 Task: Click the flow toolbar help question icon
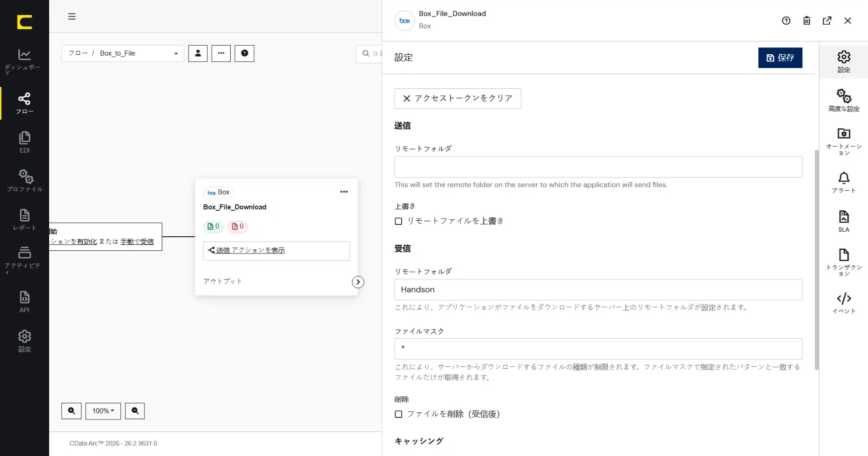pyautogui.click(x=245, y=53)
